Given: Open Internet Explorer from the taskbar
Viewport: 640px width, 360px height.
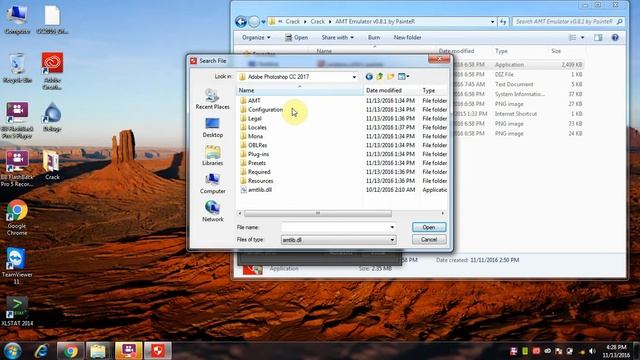Looking at the screenshot, I should 41,351.
